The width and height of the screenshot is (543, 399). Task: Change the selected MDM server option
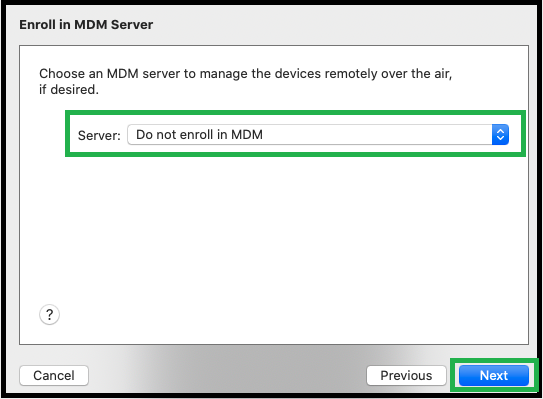pos(318,134)
